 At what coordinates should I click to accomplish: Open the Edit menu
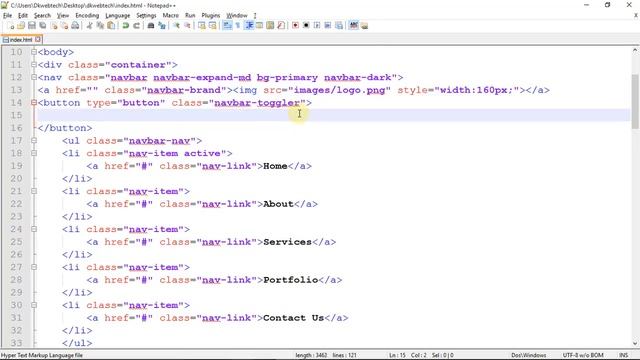point(23,16)
